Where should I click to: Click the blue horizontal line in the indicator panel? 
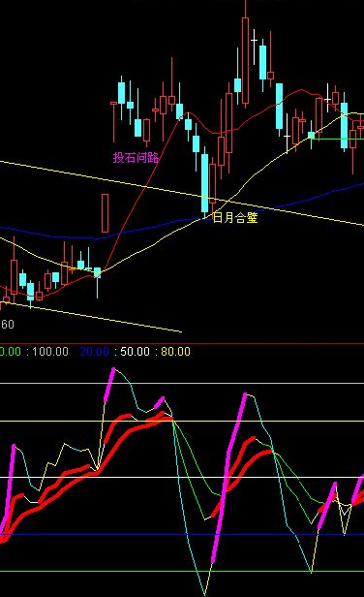coord(182,534)
